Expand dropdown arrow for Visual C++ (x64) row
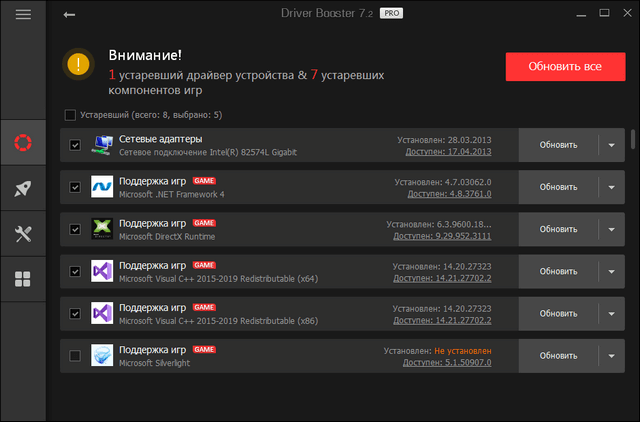Image resolution: width=640 pixels, height=422 pixels. [x=611, y=271]
